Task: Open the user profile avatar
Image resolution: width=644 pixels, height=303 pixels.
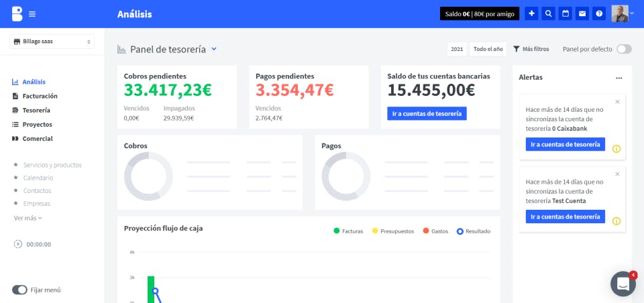Action: 620,13
